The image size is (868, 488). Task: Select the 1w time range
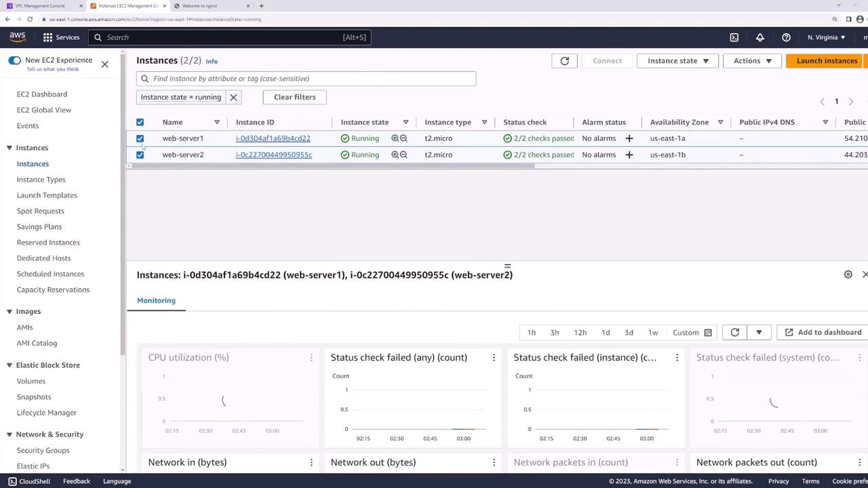coord(653,333)
